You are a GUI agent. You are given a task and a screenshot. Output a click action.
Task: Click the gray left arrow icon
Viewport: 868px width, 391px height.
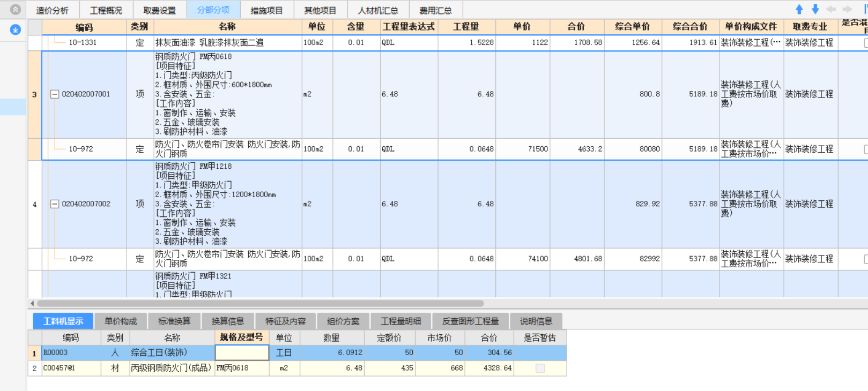point(831,10)
